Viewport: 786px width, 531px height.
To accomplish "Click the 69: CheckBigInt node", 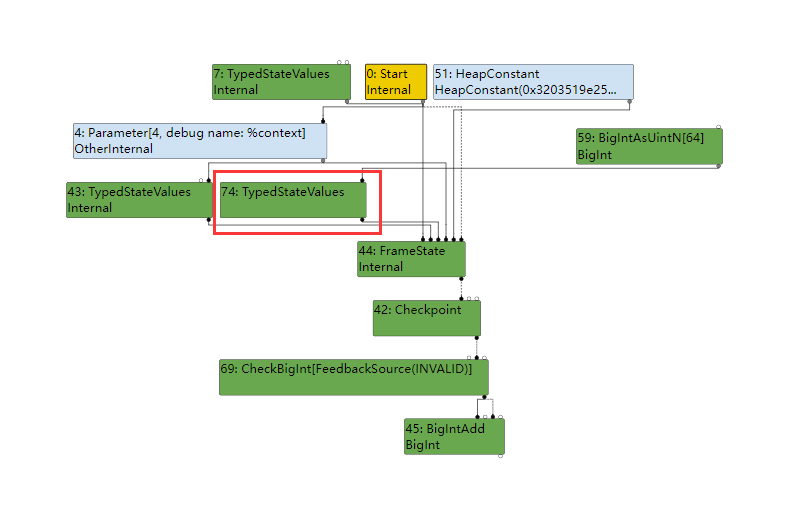I will pos(353,377).
